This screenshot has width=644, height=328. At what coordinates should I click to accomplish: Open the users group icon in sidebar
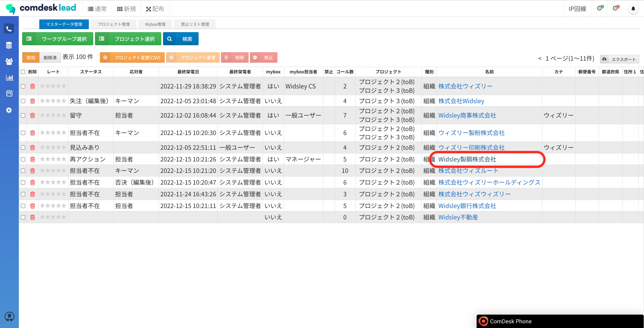(x=9, y=61)
